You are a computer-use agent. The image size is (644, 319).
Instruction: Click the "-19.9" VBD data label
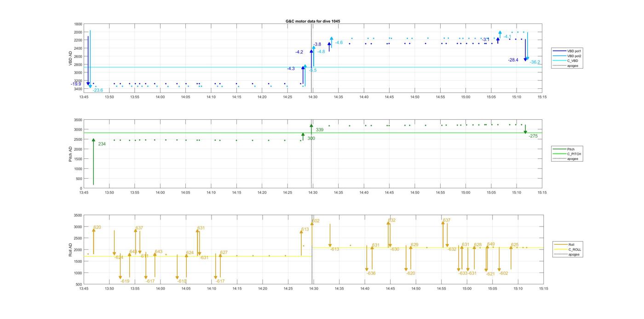[76, 84]
